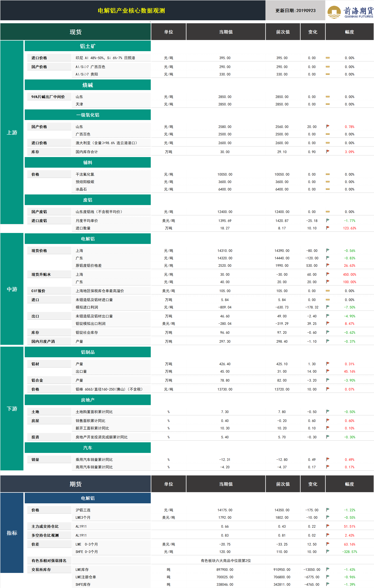Click the 预焙阳极碳 row label
The image size is (374, 588).
(85, 182)
